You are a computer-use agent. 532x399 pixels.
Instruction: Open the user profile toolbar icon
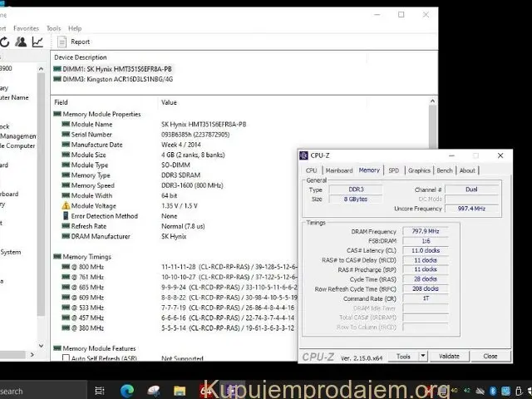22,42
